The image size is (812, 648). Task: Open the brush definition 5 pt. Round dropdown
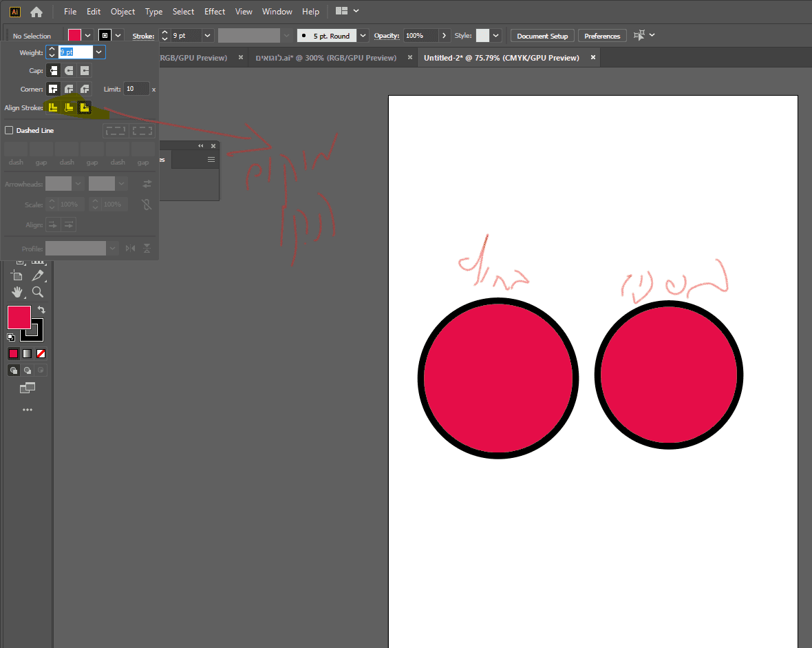(x=363, y=36)
